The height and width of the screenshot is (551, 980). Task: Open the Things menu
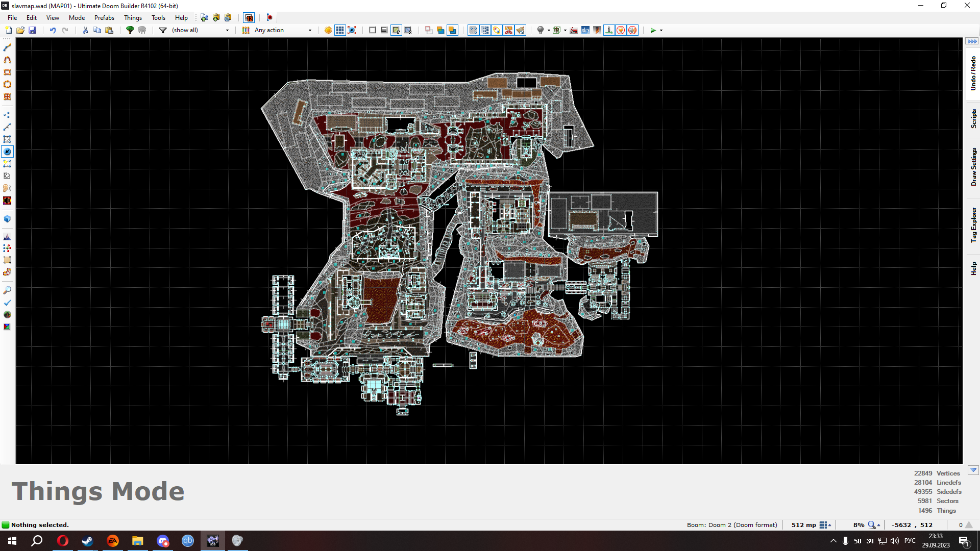click(133, 17)
